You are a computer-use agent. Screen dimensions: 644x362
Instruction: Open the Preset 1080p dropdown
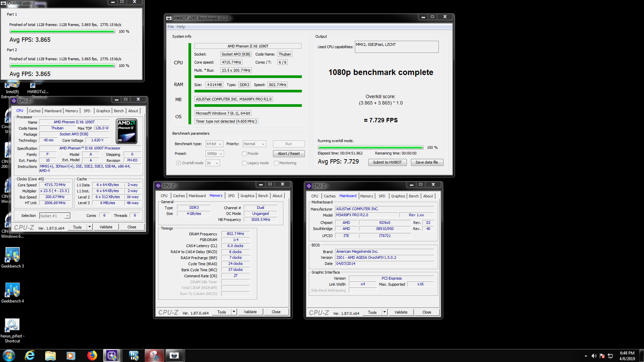coord(215,154)
